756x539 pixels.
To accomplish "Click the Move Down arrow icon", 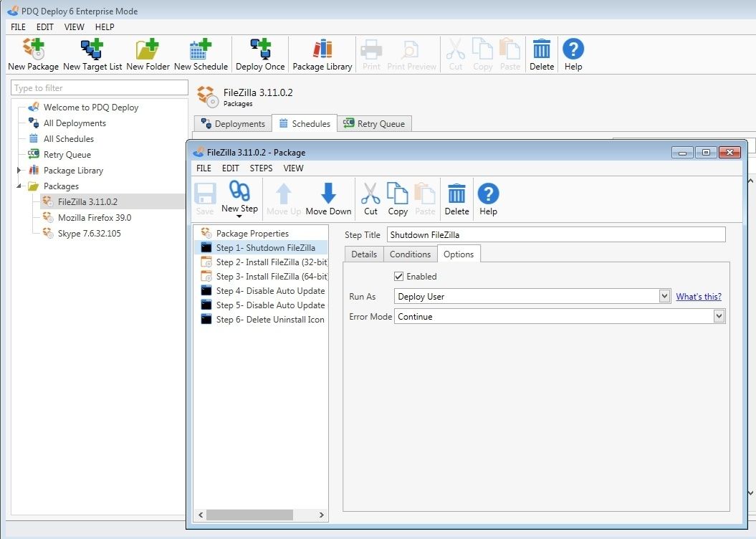I will pos(328,193).
